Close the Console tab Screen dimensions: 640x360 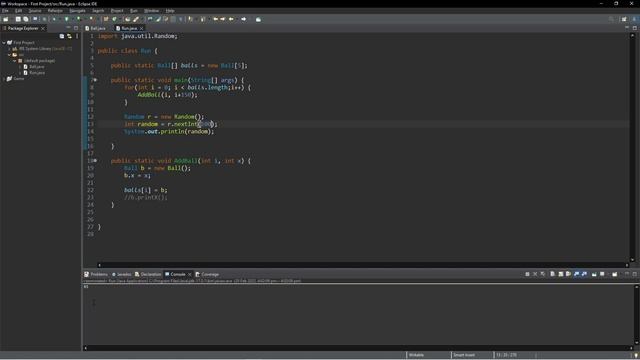pyautogui.click(x=189, y=274)
